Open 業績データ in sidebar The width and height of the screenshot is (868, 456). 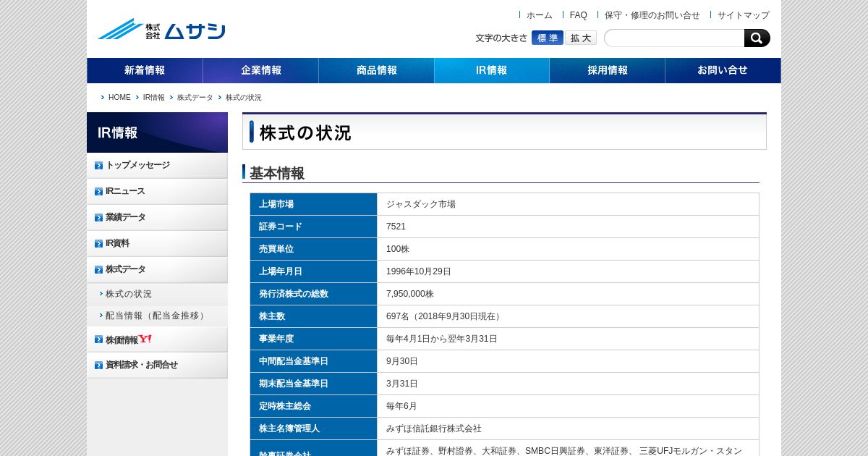[157, 217]
